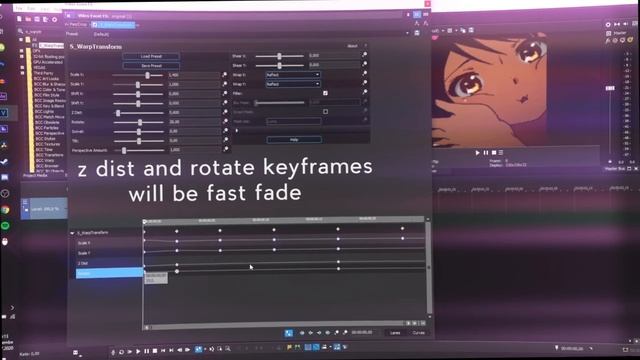Toggle Wrap X animation icon
The image size is (640, 360).
[364, 74]
